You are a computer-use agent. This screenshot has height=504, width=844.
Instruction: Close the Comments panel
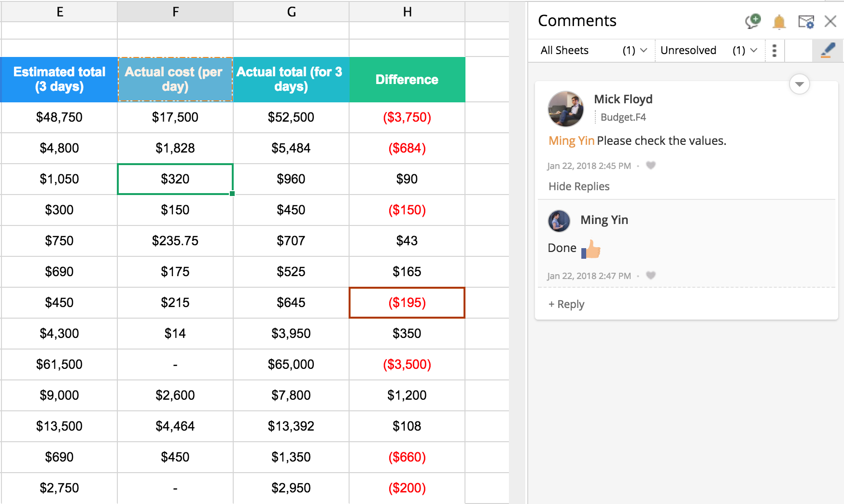(x=830, y=21)
